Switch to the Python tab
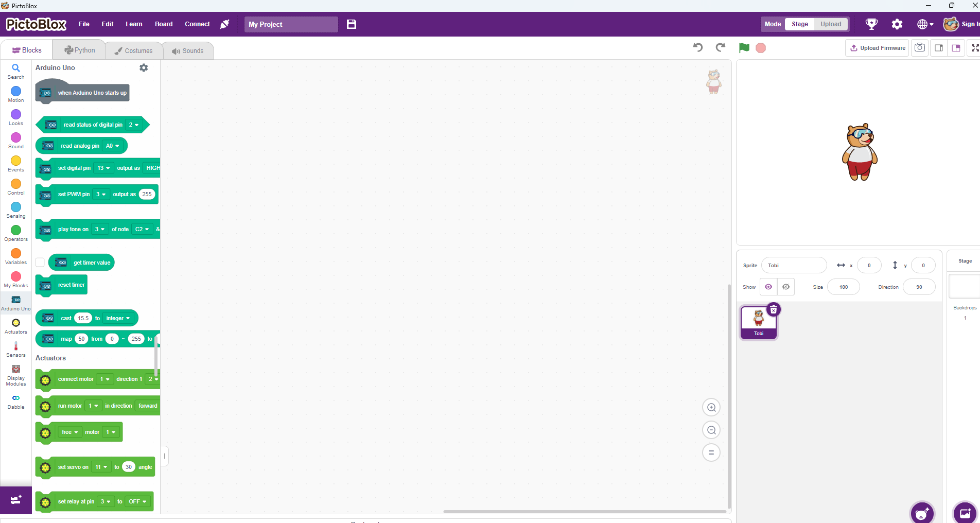 (x=80, y=50)
